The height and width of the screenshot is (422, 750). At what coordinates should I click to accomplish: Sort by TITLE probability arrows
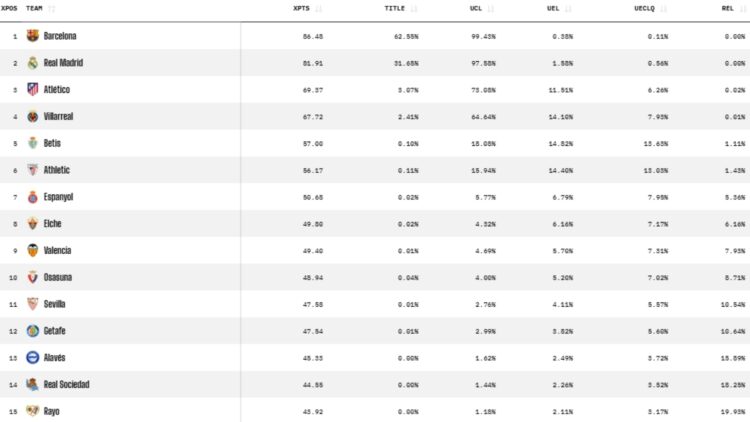pyautogui.click(x=414, y=8)
